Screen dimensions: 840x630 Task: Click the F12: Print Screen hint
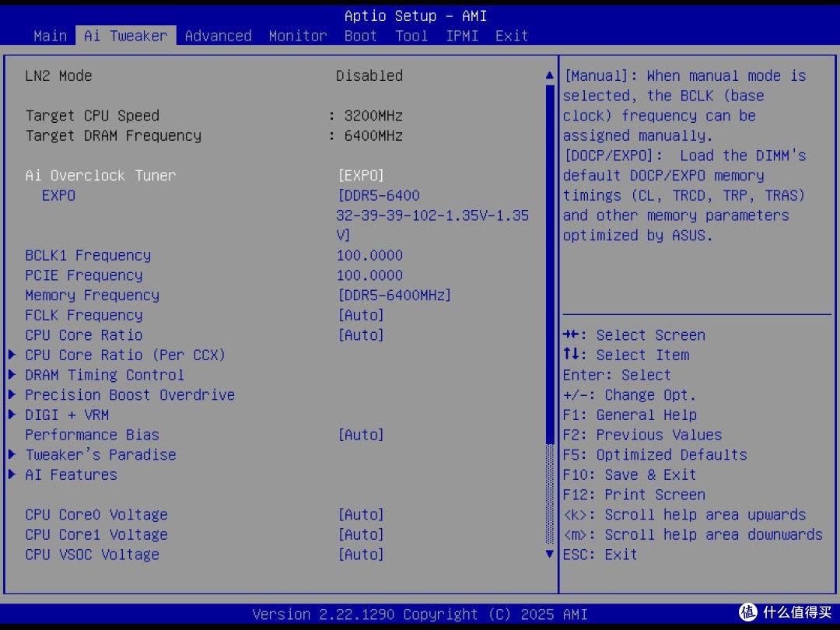point(635,495)
